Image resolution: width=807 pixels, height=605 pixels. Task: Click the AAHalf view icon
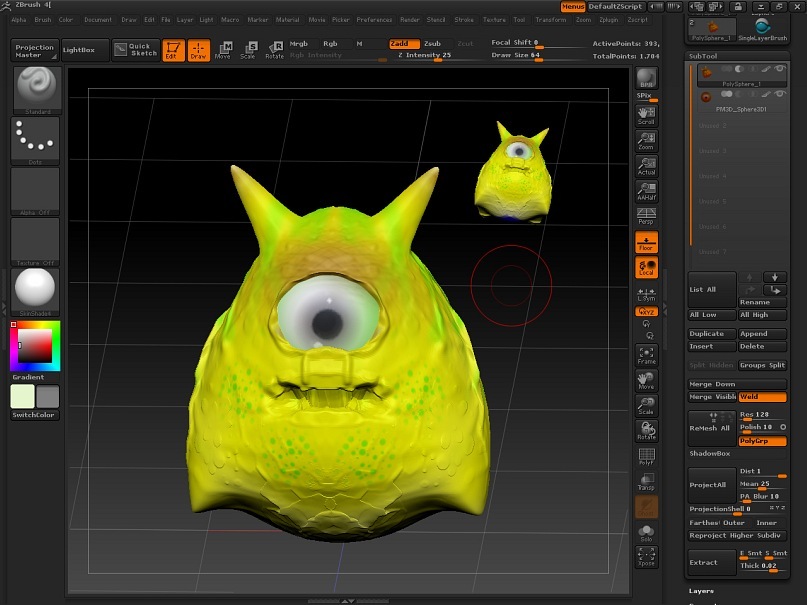click(x=646, y=191)
